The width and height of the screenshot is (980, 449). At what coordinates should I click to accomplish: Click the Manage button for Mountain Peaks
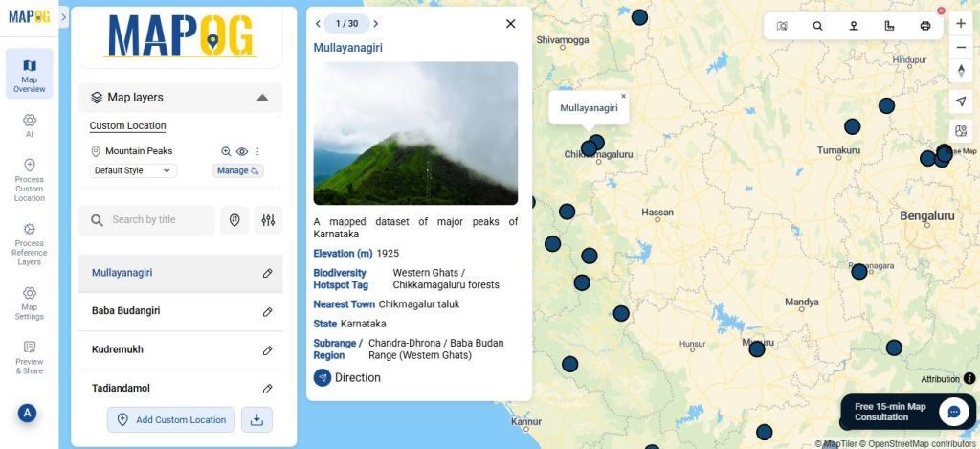(x=237, y=170)
